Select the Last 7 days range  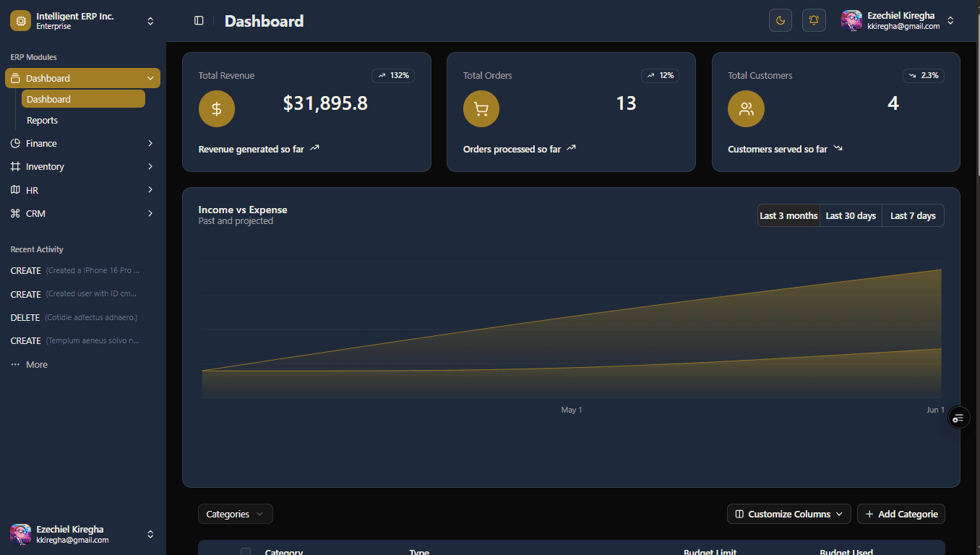(x=913, y=215)
